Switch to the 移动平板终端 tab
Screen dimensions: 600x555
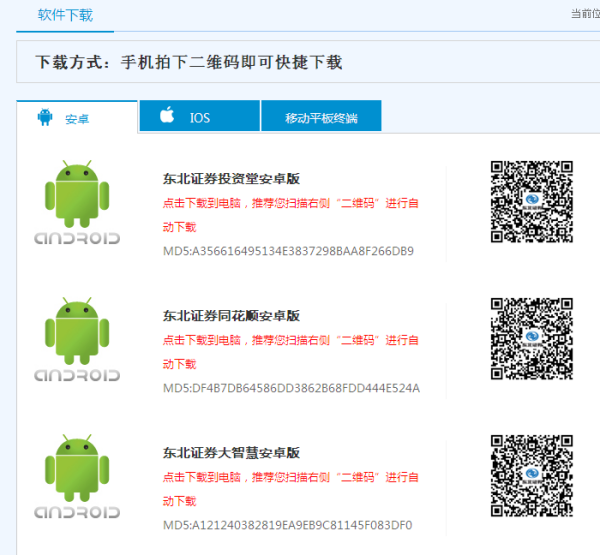(321, 116)
